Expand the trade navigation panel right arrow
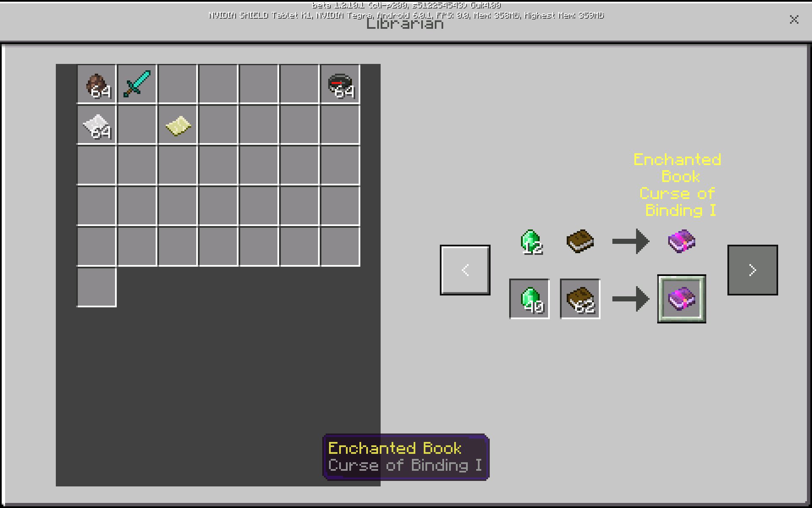The width and height of the screenshot is (812, 508). click(752, 269)
